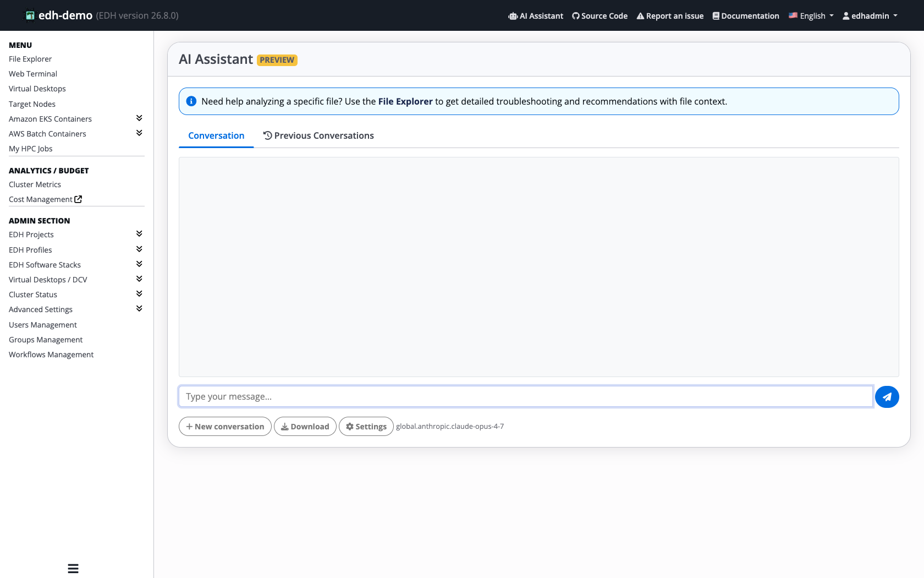Open Web Terminal from the sidebar
Image resolution: width=924 pixels, height=578 pixels.
click(33, 74)
